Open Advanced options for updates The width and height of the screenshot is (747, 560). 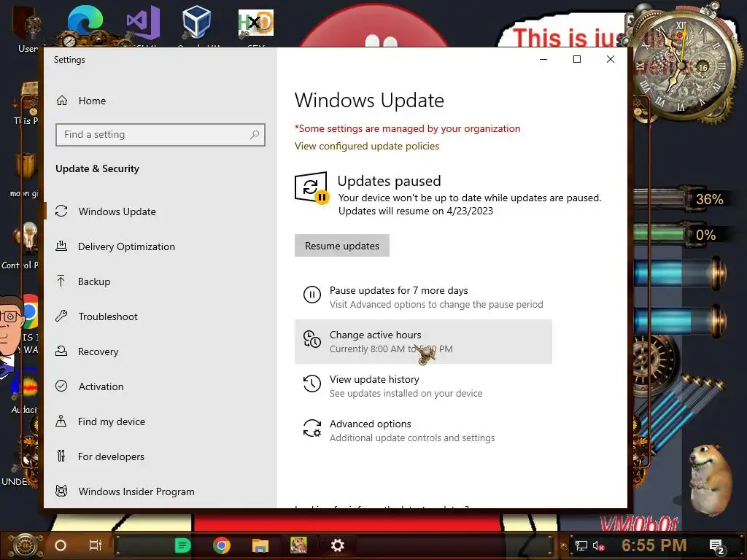coord(423,430)
